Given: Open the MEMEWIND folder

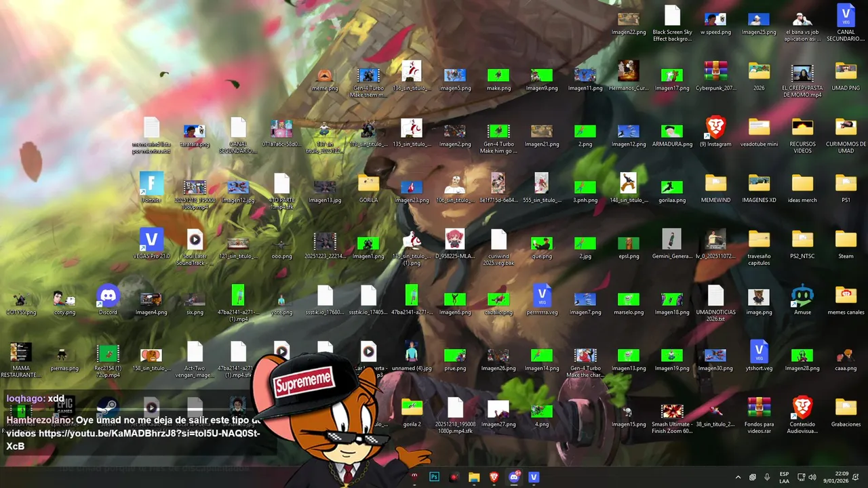Looking at the screenshot, I should (715, 188).
